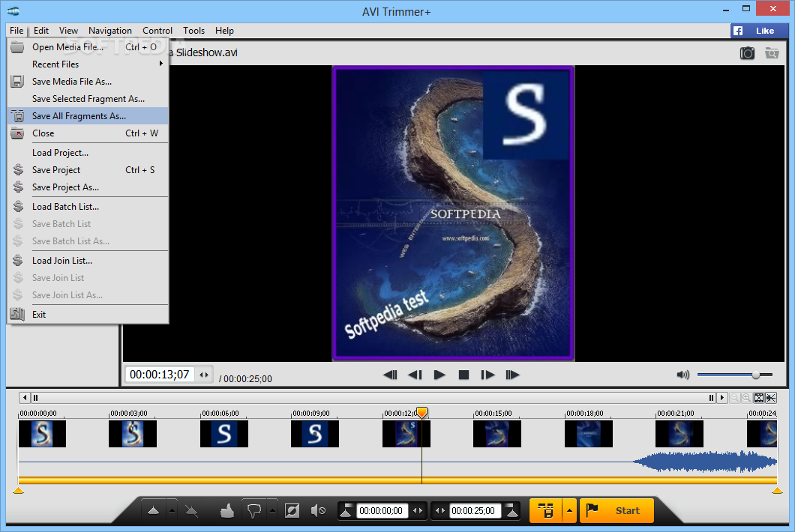Click the snapshot camera icon
This screenshot has height=532, width=795.
747,52
